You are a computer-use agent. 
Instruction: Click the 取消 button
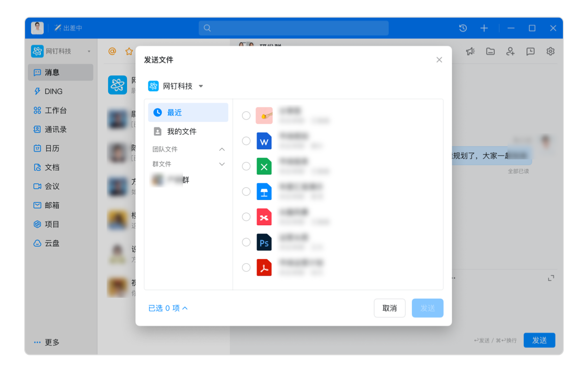389,308
